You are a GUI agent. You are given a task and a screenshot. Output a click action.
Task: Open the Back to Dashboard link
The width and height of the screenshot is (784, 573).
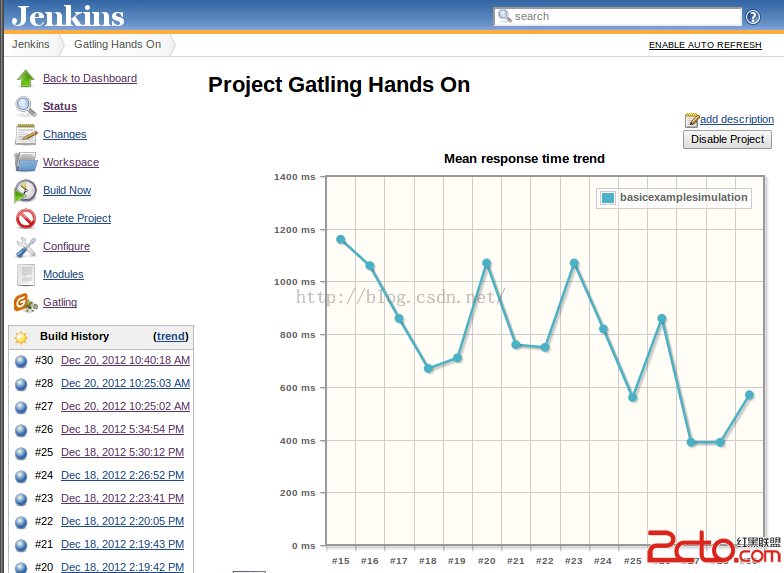90,78
